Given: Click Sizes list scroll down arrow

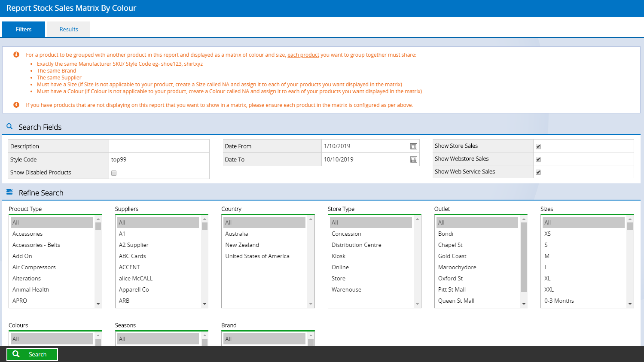Looking at the screenshot, I should tap(630, 304).
